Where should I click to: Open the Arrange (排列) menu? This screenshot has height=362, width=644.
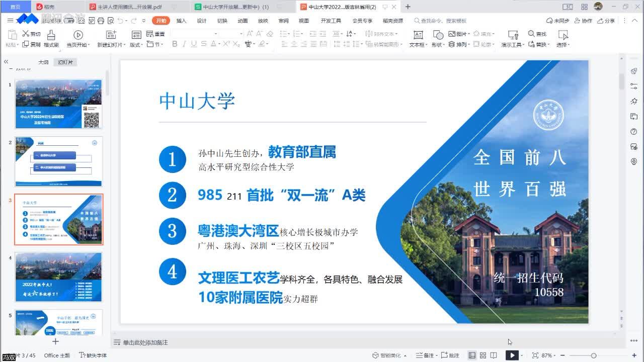pyautogui.click(x=459, y=44)
